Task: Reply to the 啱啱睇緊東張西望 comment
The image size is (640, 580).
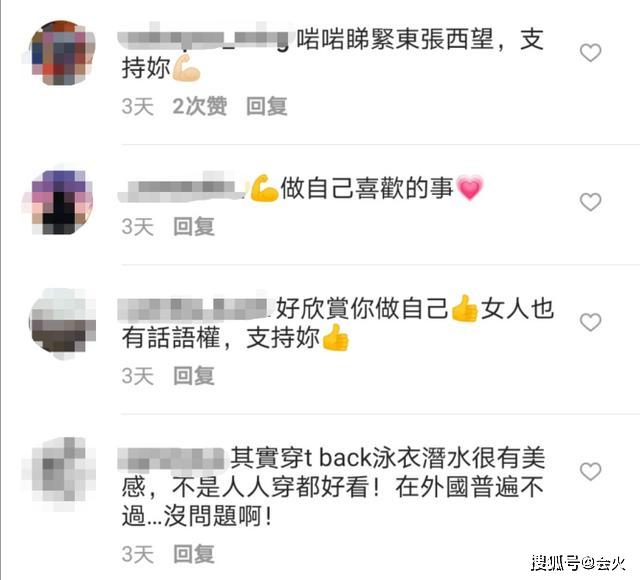Action: (x=267, y=106)
